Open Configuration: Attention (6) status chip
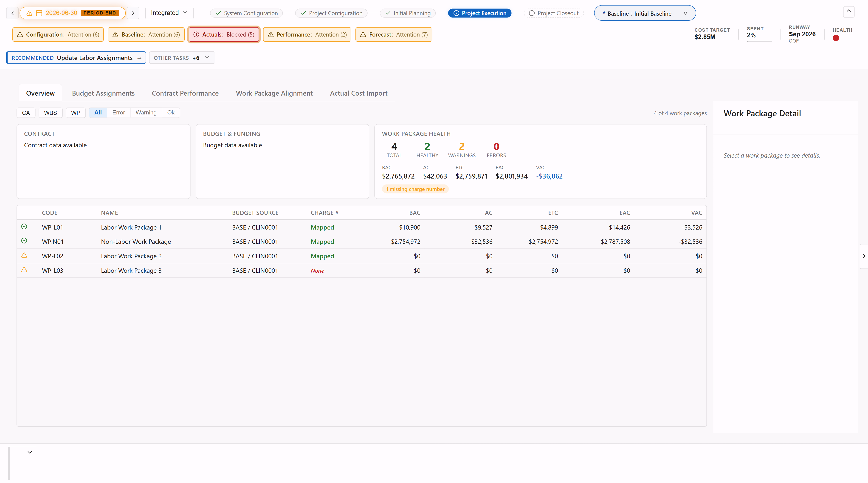 pos(58,34)
